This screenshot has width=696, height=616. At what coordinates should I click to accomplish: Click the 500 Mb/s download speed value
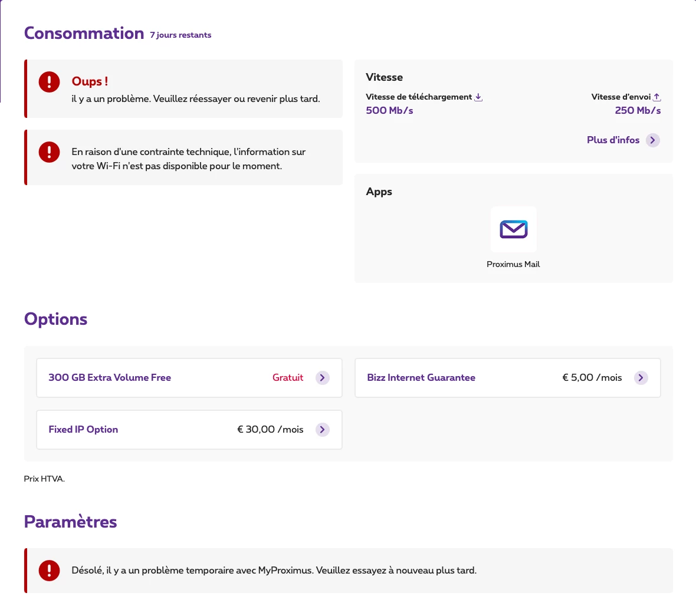pos(389,111)
